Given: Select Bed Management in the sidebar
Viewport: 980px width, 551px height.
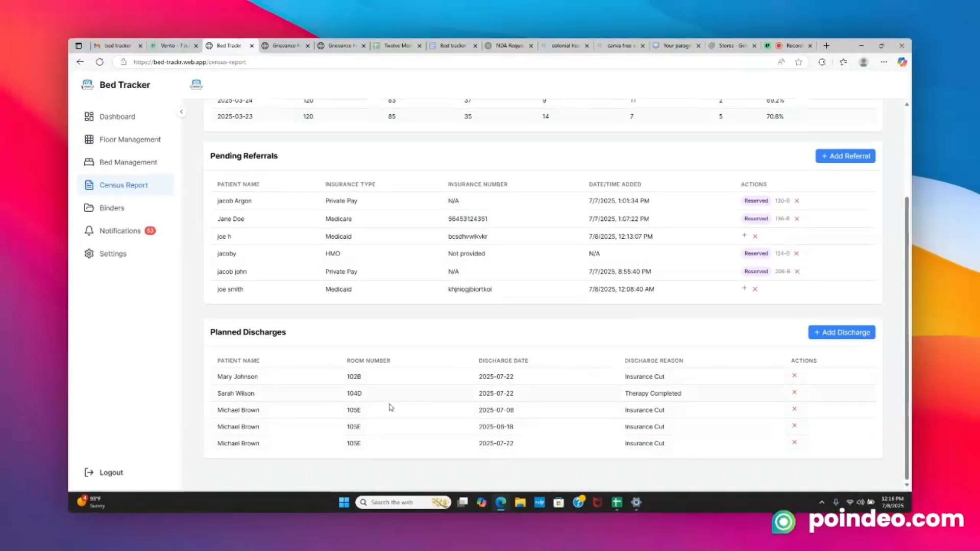Looking at the screenshot, I should coord(128,162).
